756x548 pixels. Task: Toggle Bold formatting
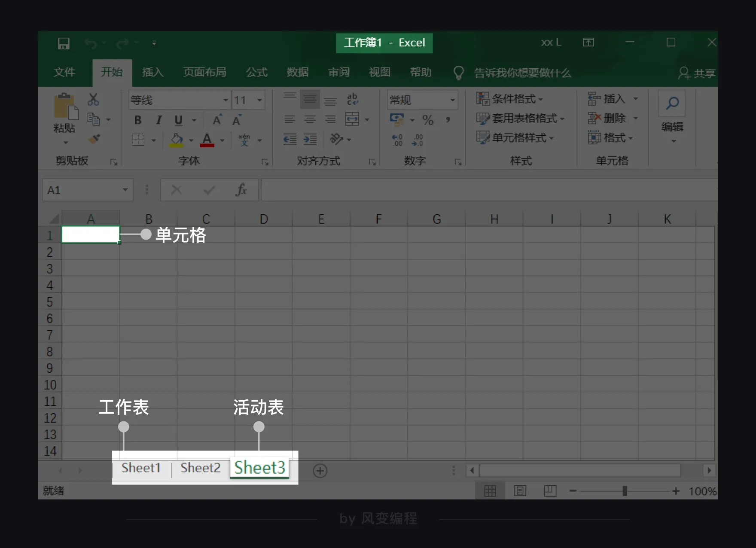coord(138,120)
